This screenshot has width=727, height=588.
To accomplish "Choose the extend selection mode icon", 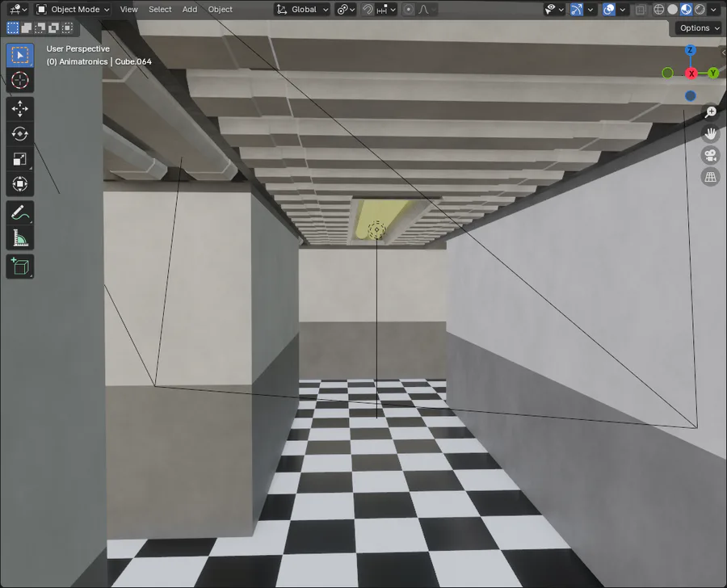I will point(27,28).
